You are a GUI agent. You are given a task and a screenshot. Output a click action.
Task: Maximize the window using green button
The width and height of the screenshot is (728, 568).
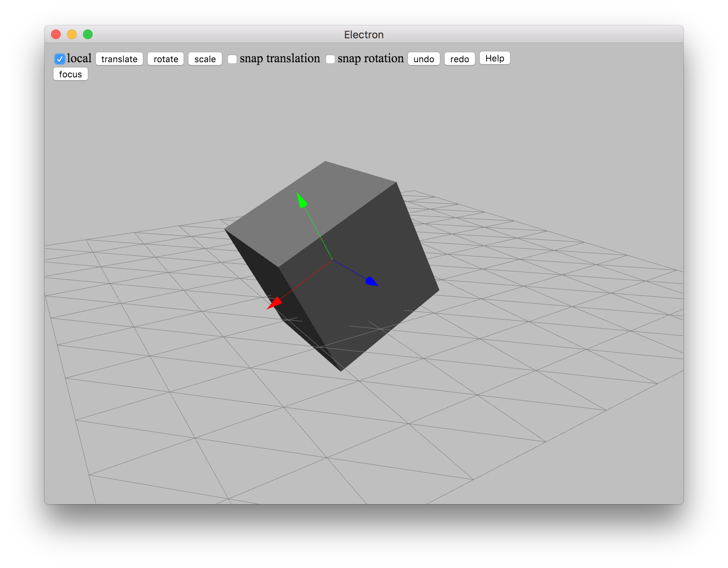tap(88, 35)
